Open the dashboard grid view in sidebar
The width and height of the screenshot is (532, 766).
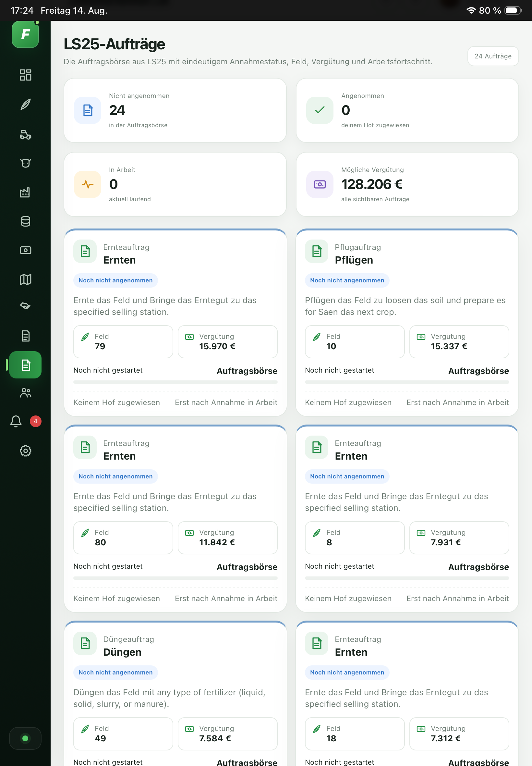25,75
